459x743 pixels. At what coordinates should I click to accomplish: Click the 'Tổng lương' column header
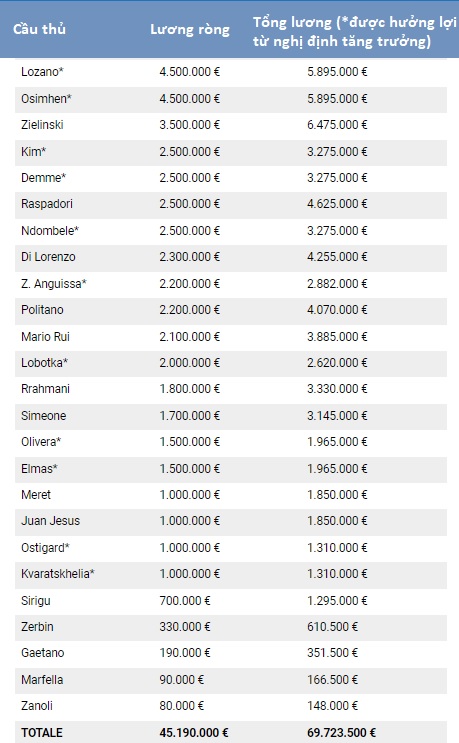click(x=354, y=32)
